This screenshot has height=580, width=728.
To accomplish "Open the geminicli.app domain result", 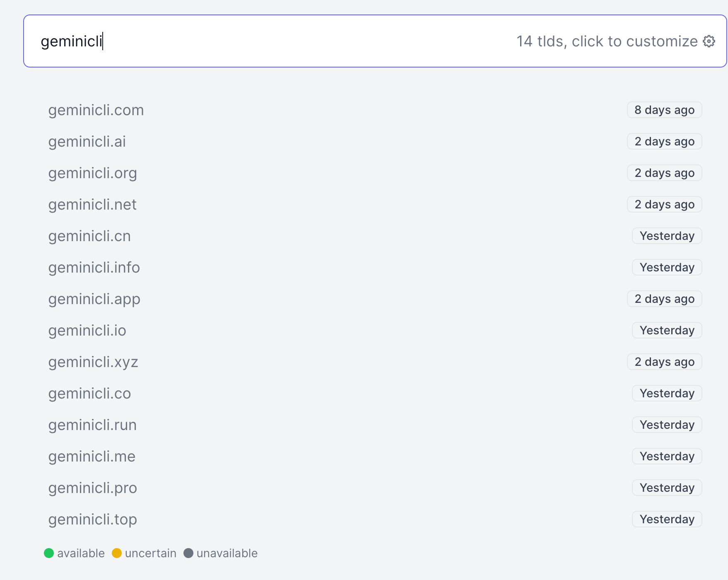I will [94, 299].
